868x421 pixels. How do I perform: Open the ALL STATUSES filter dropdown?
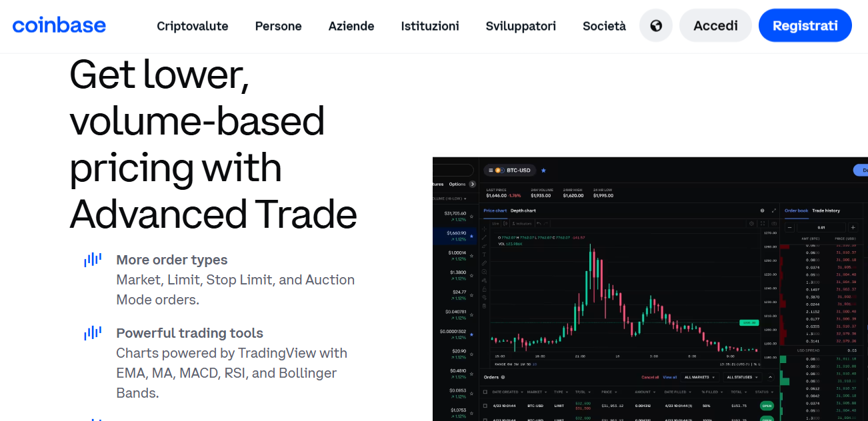click(743, 377)
